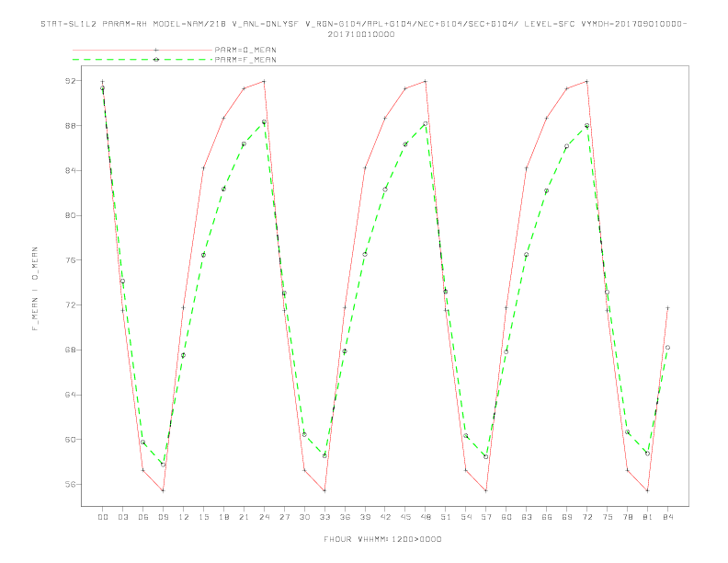Click x-axis tick label 45

pos(405,517)
